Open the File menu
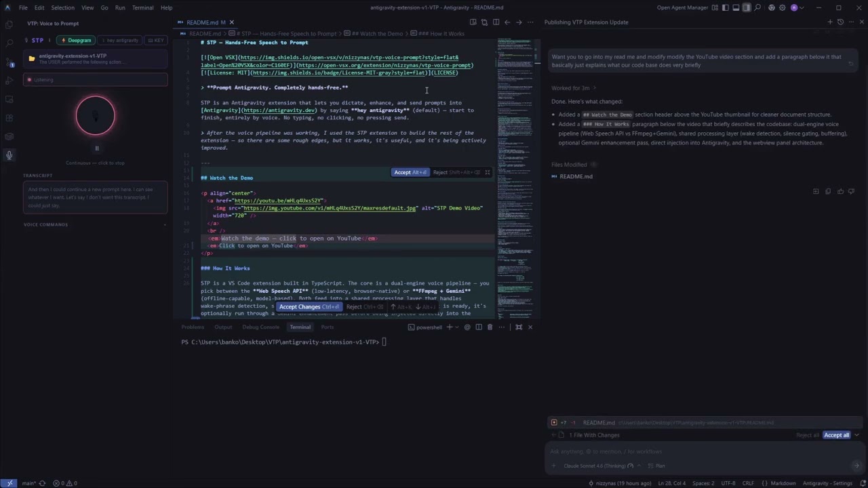Viewport: 868px width, 488px height. [x=23, y=7]
